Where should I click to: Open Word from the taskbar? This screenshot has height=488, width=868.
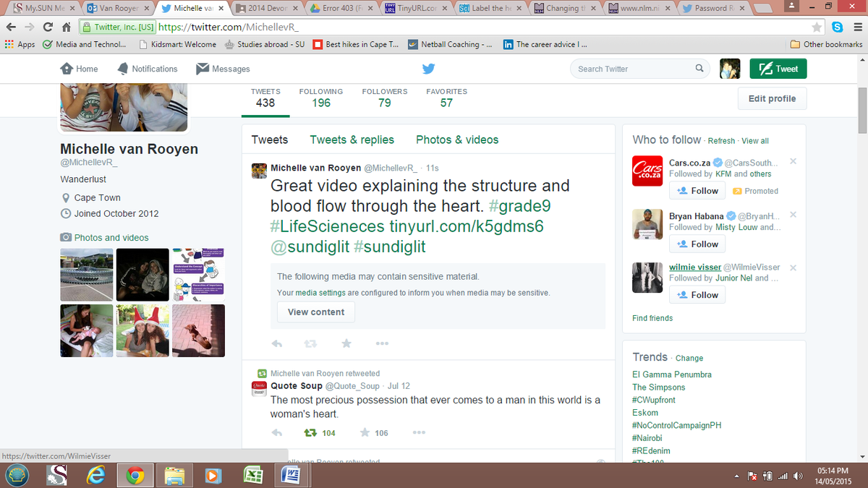pos(291,475)
